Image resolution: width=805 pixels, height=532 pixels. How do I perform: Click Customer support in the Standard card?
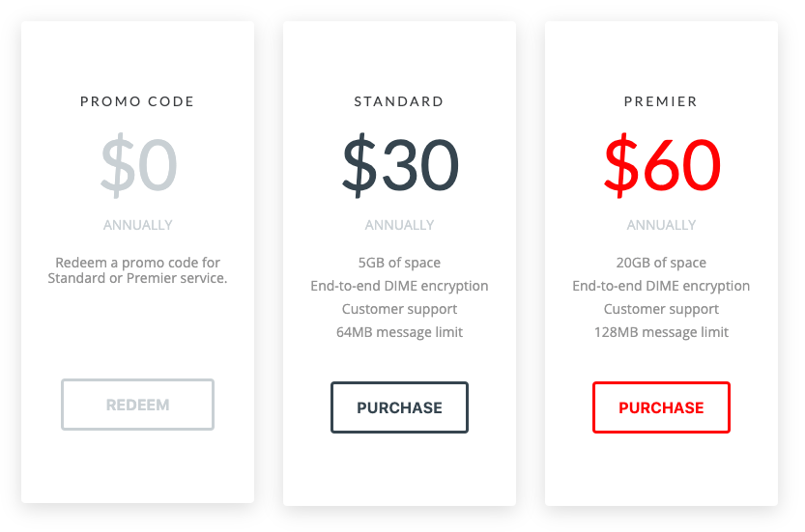tap(399, 309)
